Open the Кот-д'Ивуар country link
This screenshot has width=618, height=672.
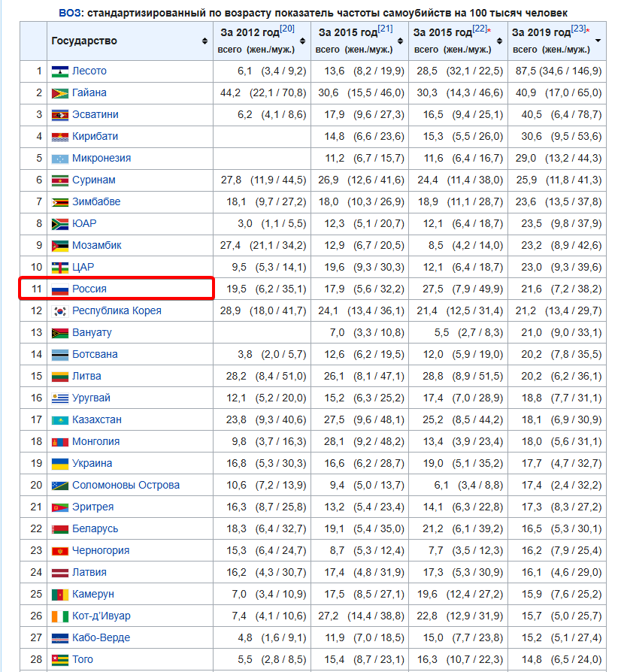101,616
